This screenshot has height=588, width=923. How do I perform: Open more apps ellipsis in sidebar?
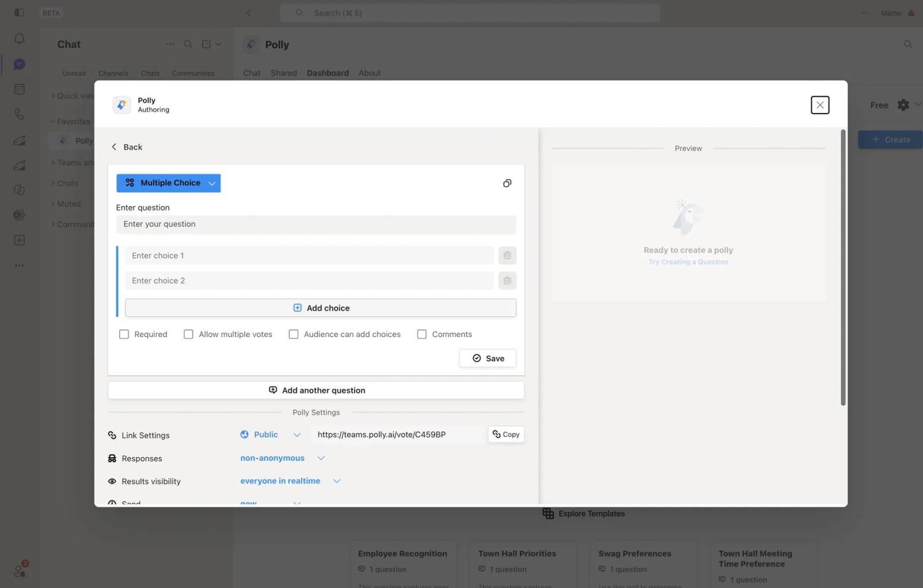[19, 266]
